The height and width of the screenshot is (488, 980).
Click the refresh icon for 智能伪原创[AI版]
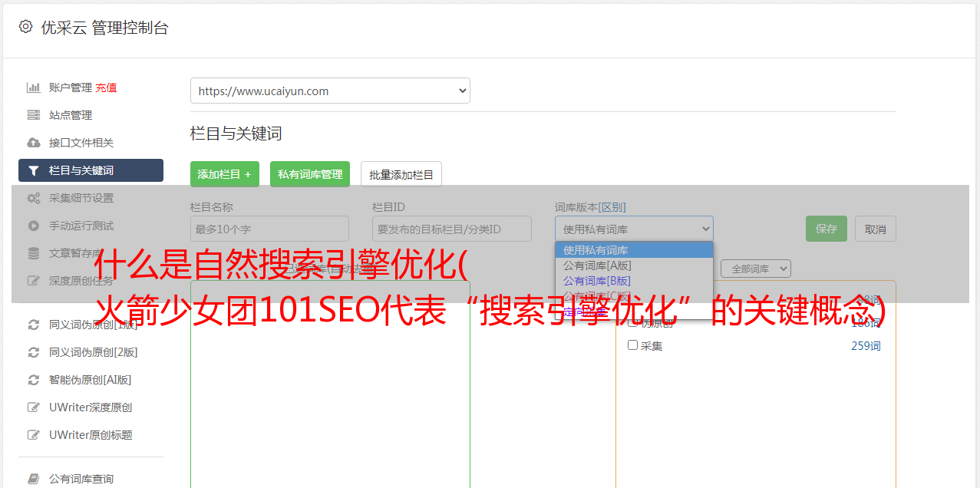(33, 380)
